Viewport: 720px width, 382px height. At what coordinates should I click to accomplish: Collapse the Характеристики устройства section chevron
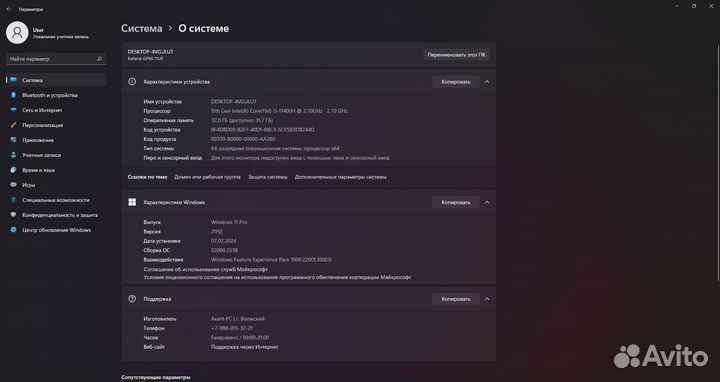click(487, 82)
